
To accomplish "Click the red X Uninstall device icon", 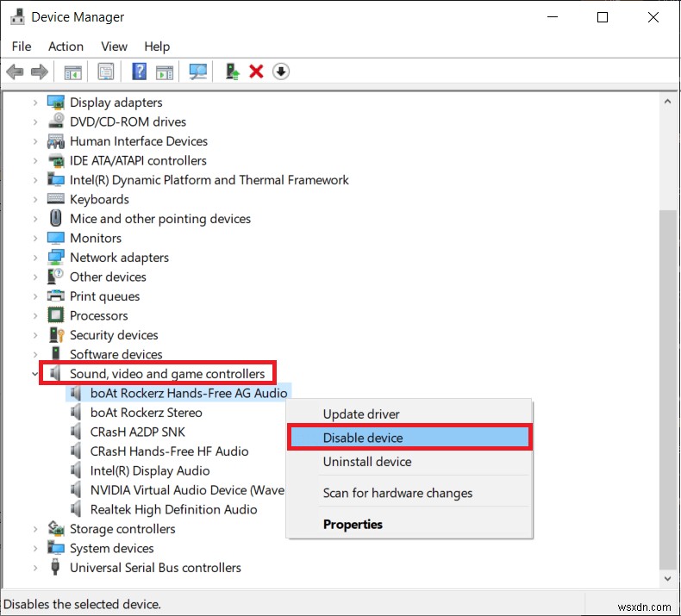I will (256, 72).
